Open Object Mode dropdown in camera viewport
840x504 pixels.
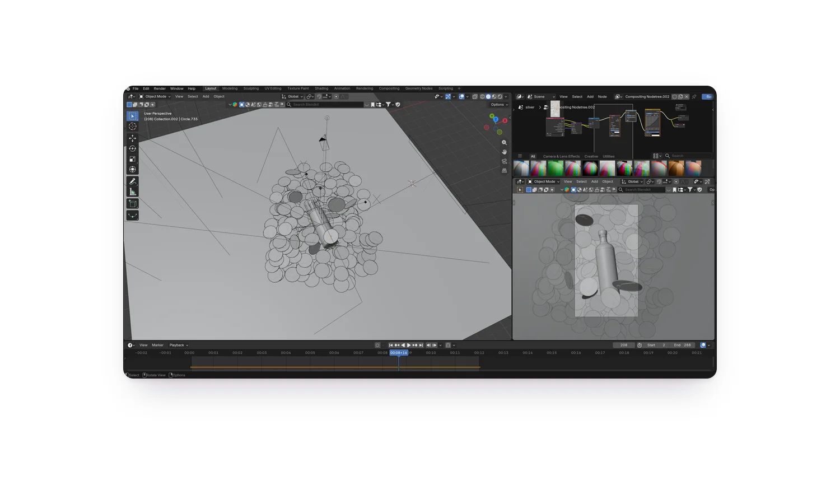[543, 181]
